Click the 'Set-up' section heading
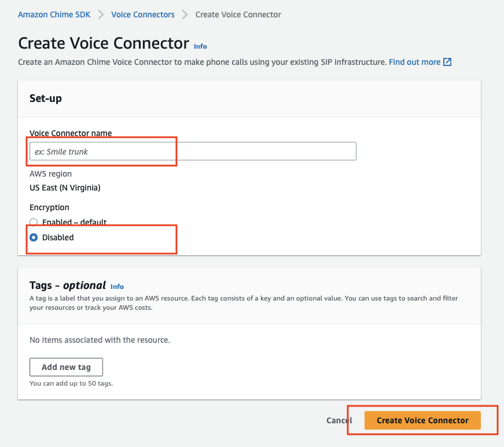Viewport: 504px width, 447px height. tap(46, 98)
